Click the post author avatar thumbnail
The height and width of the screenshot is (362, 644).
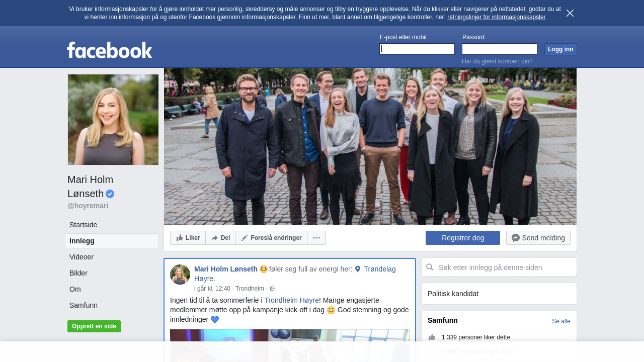[x=180, y=275]
